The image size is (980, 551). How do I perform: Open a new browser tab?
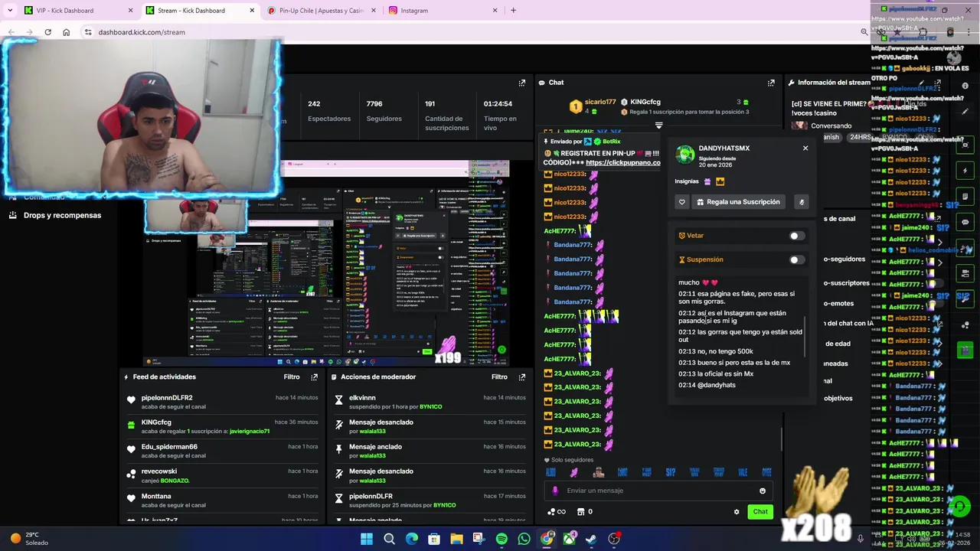(x=513, y=11)
